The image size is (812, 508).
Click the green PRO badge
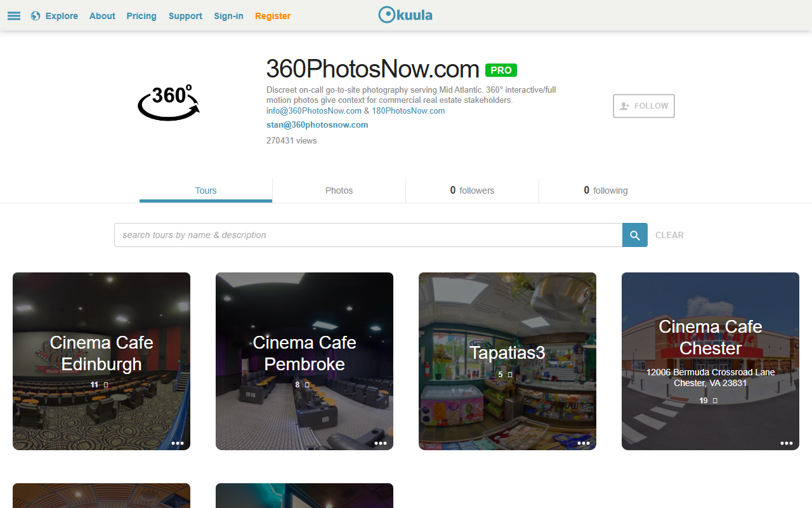tap(501, 70)
